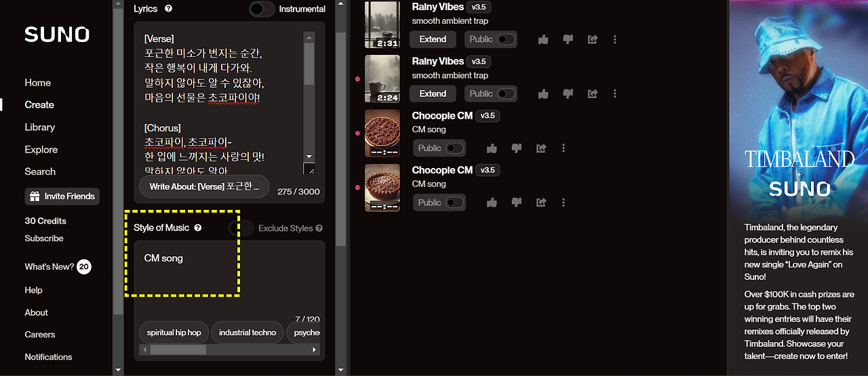Viewport: 868px width, 376px height.
Task: Turn on Exclude Styles switch
Action: click(x=241, y=228)
